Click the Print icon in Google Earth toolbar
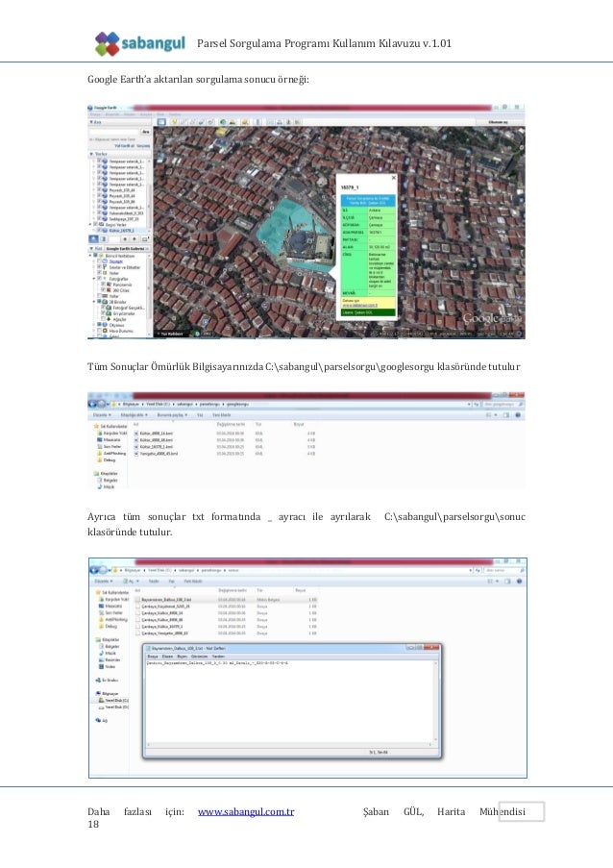 280,122
